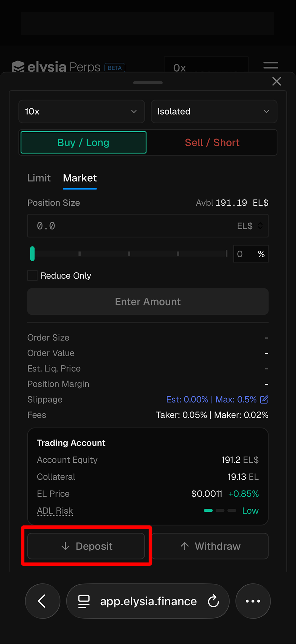Screen dimensions: 296x644
Task: Click the +0.85% price change
Action: [243, 494]
